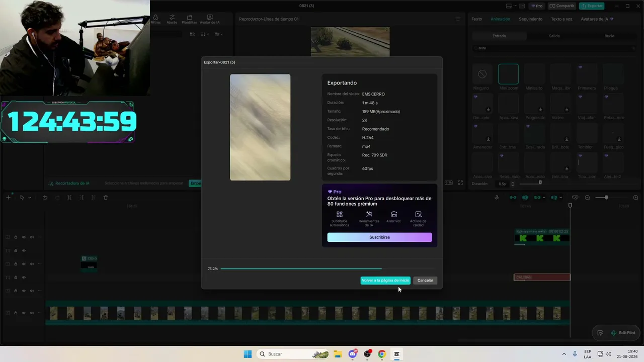Click the Compartir button
The width and height of the screenshot is (644, 362).
[562, 6]
